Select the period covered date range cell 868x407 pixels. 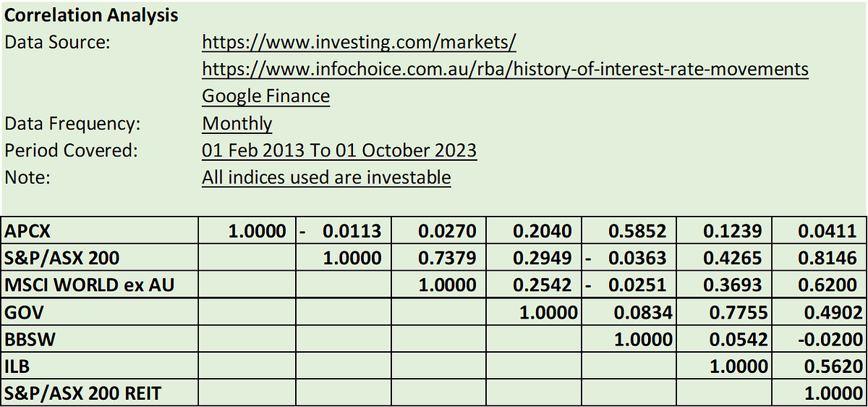339,151
